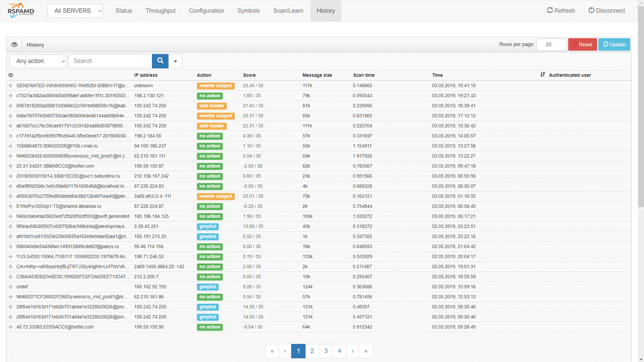Open the Any action filter dropdown

pos(38,61)
